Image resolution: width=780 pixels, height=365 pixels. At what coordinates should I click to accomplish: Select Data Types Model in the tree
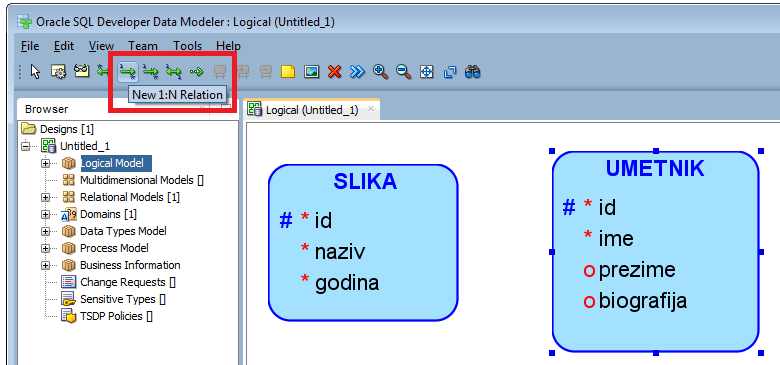123,231
